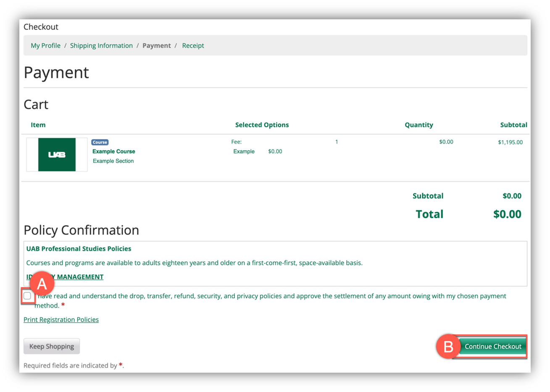Jump to the Receipt breadcrumb step
Image resolution: width=550 pixels, height=392 pixels.
193,46
